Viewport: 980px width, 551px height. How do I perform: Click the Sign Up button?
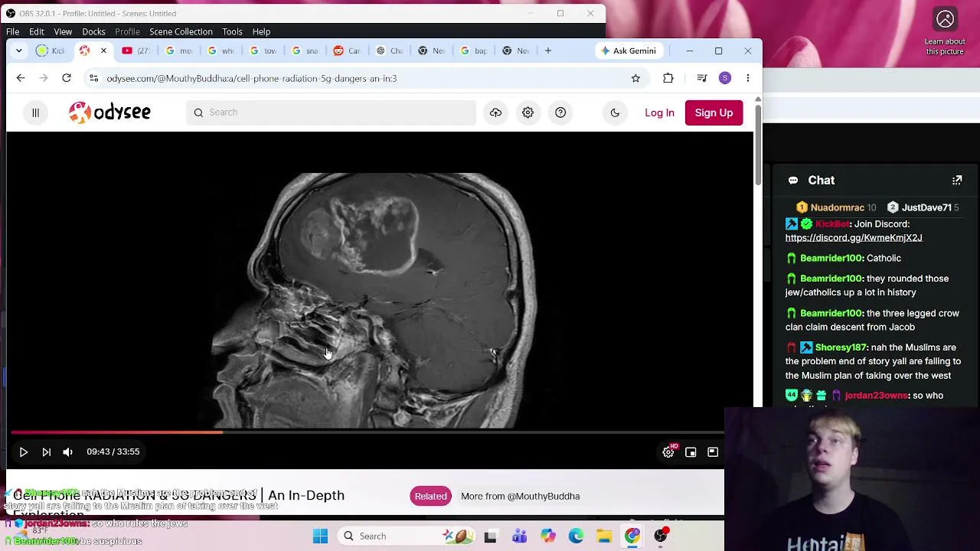coord(714,112)
